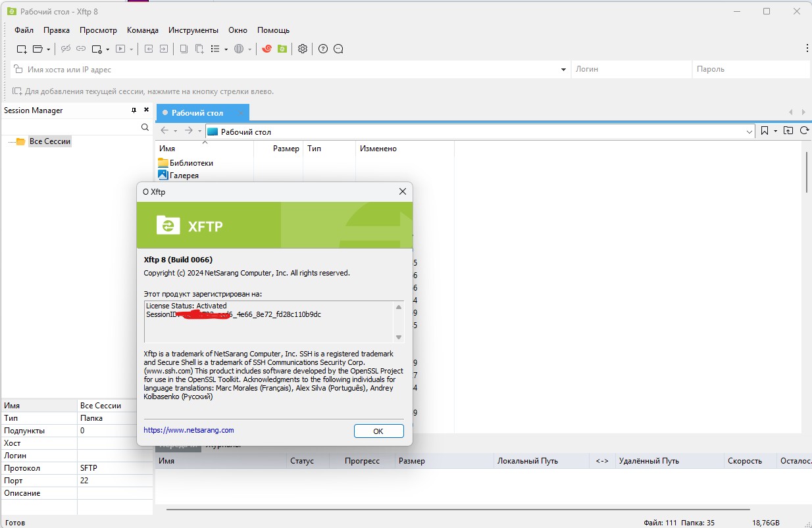This screenshot has width=812, height=528.
Task: Click the New Session toolbar icon
Action: coord(22,49)
